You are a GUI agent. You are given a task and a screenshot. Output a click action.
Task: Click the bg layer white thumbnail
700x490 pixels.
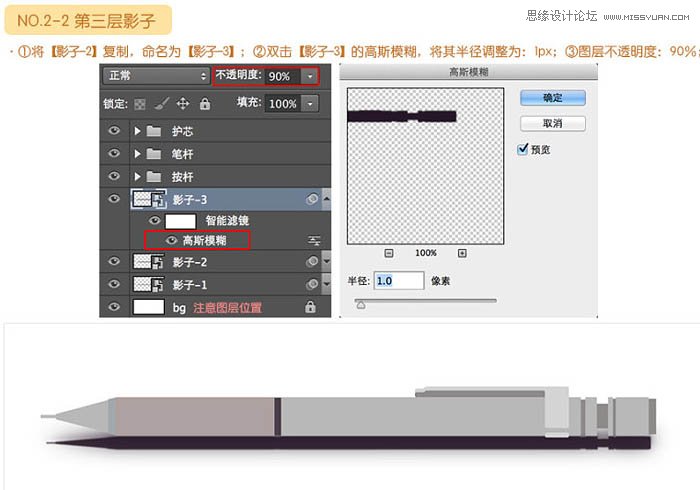149,307
